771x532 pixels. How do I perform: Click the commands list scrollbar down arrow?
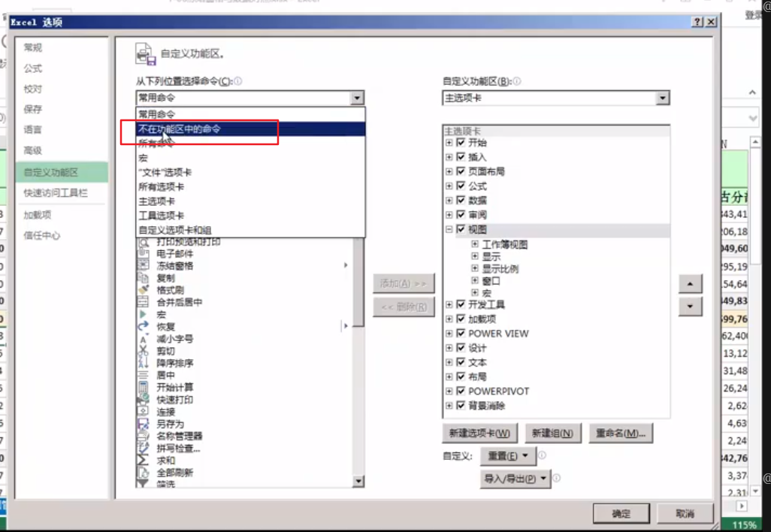click(358, 482)
